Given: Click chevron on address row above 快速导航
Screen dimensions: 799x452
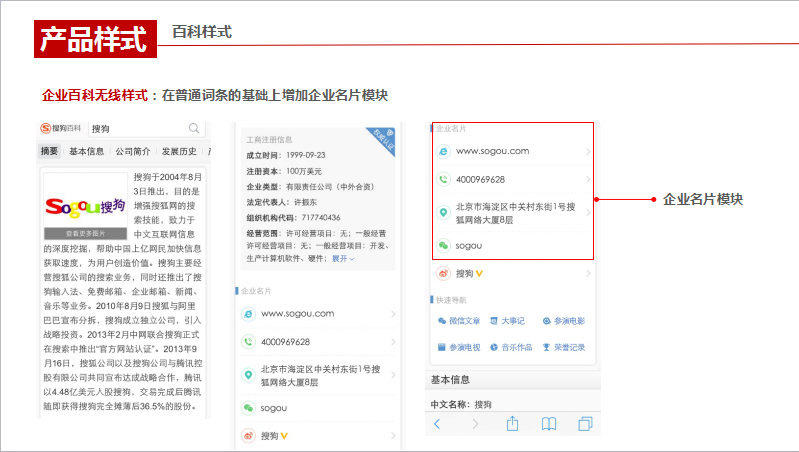Looking at the screenshot, I should point(588,212).
